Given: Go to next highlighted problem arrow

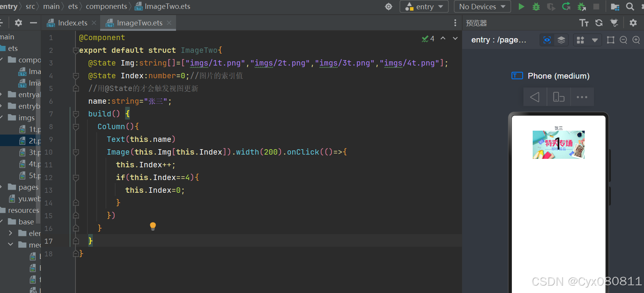Looking at the screenshot, I should point(455,38).
